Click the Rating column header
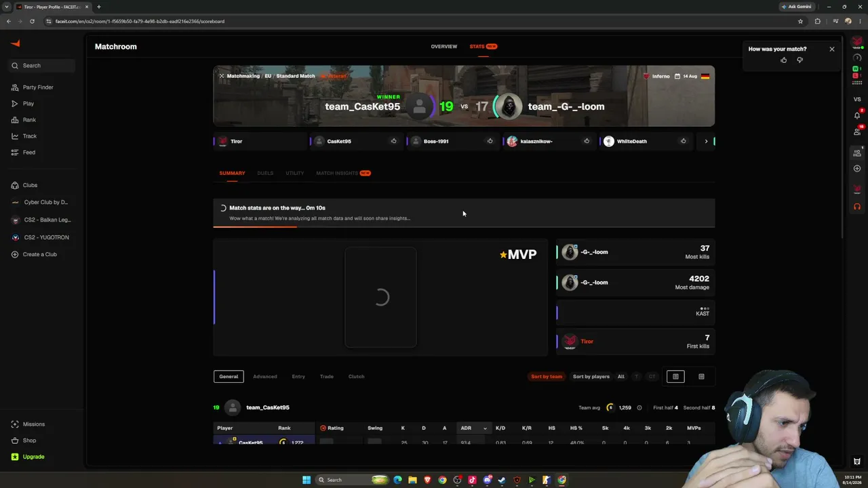The width and height of the screenshot is (868, 488). (x=332, y=428)
